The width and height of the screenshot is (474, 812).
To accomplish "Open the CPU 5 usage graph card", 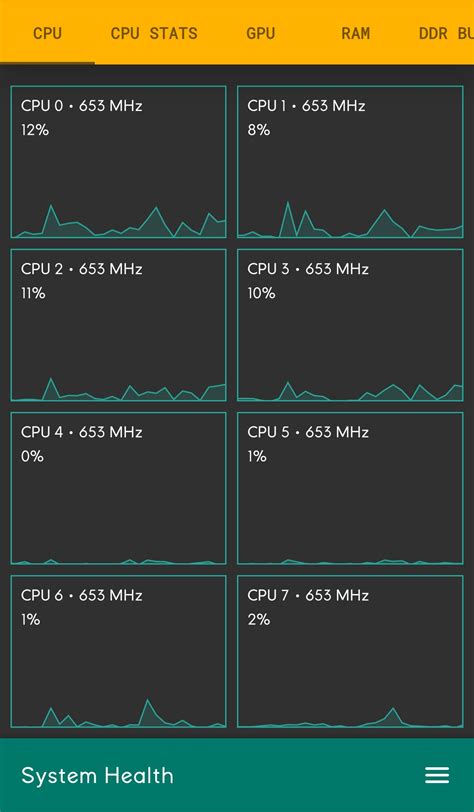I will point(350,488).
